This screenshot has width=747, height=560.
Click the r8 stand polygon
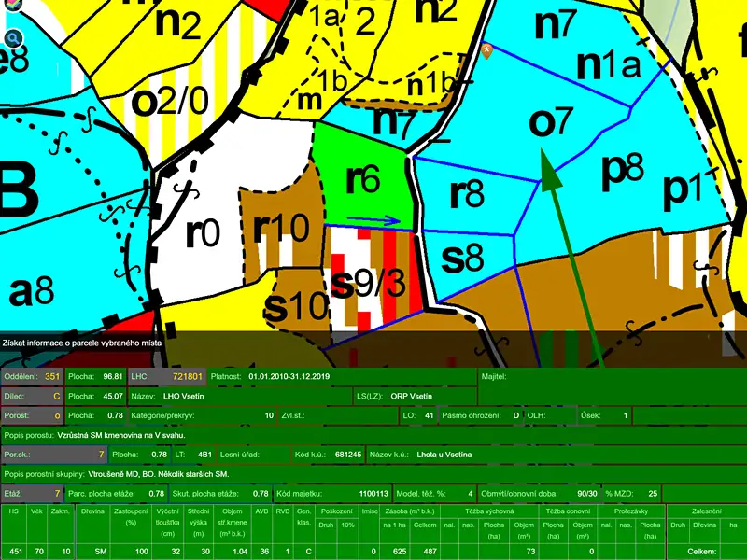click(x=467, y=193)
